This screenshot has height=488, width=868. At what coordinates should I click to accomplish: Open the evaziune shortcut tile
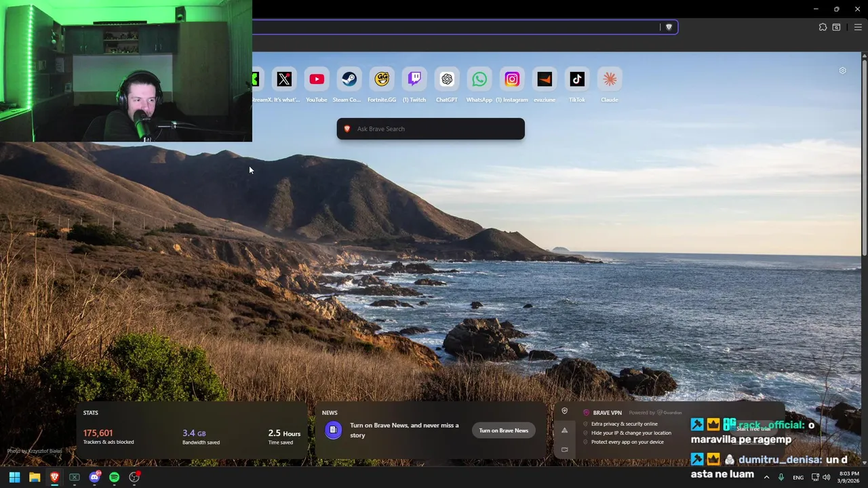545,79
